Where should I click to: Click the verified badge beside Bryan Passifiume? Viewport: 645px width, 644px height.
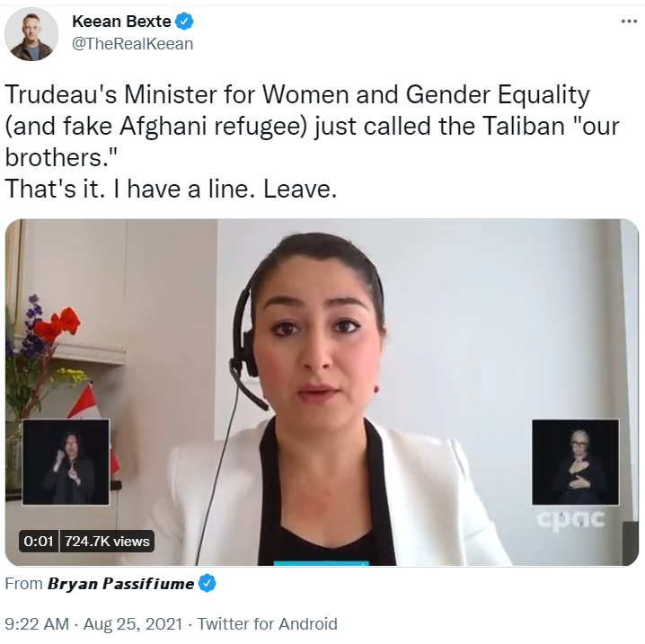coord(207,583)
